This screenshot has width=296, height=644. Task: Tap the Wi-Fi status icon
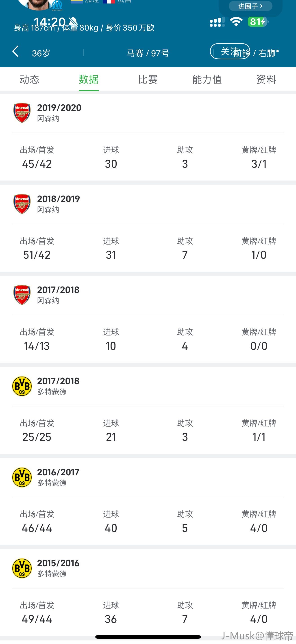(236, 22)
